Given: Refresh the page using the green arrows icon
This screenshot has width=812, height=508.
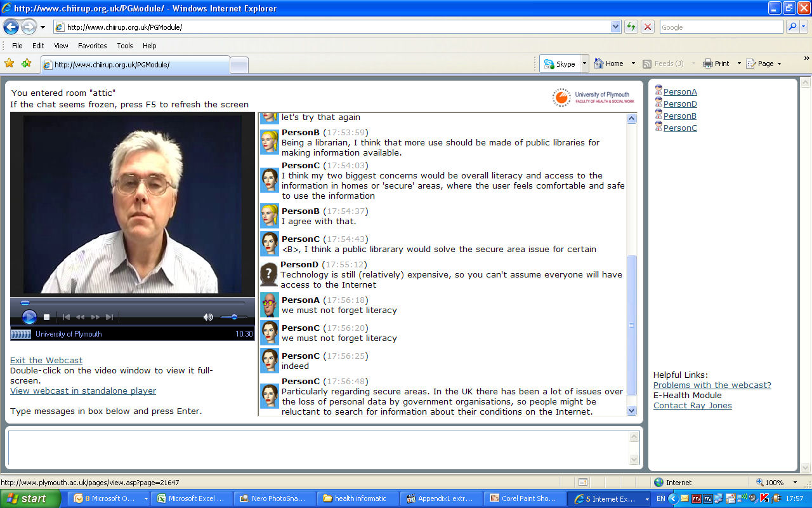Looking at the screenshot, I should pos(631,27).
